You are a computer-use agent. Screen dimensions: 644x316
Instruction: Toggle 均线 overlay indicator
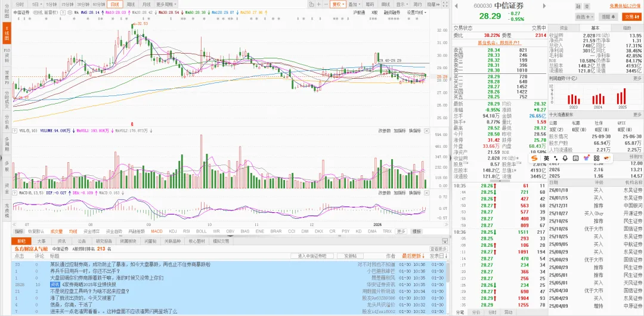(x=73, y=231)
